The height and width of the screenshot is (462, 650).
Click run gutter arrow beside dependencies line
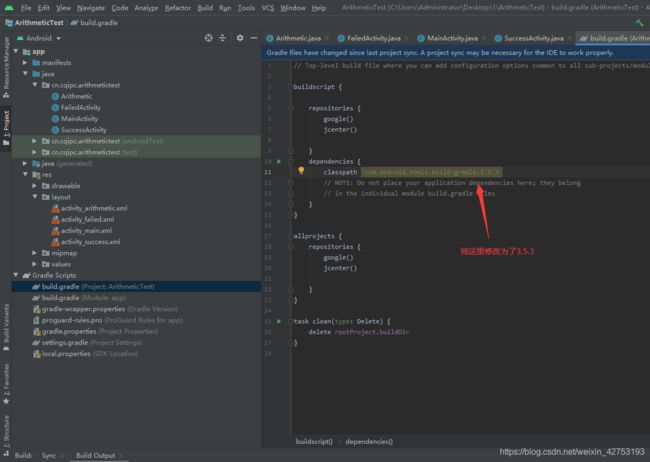coord(279,161)
